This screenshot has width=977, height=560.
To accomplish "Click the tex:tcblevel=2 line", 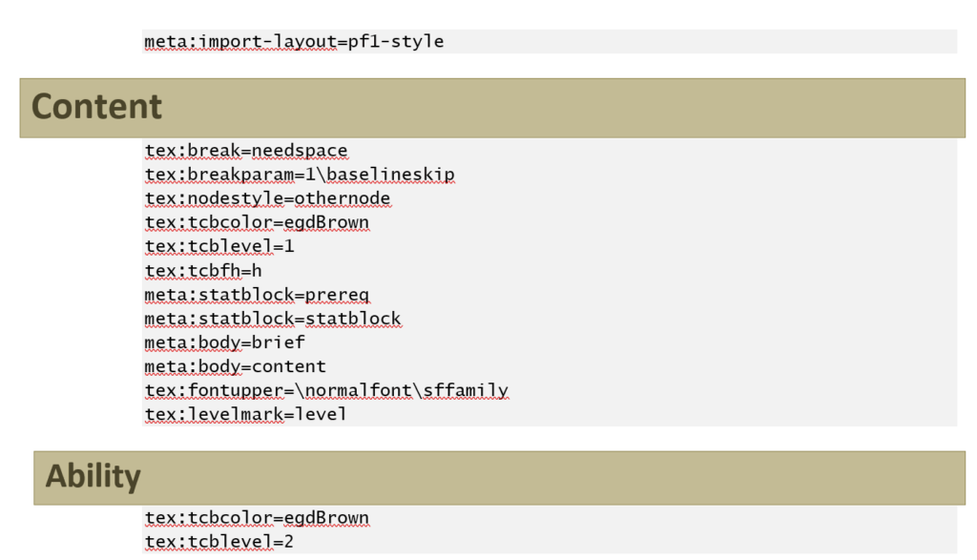I will click(x=219, y=542).
